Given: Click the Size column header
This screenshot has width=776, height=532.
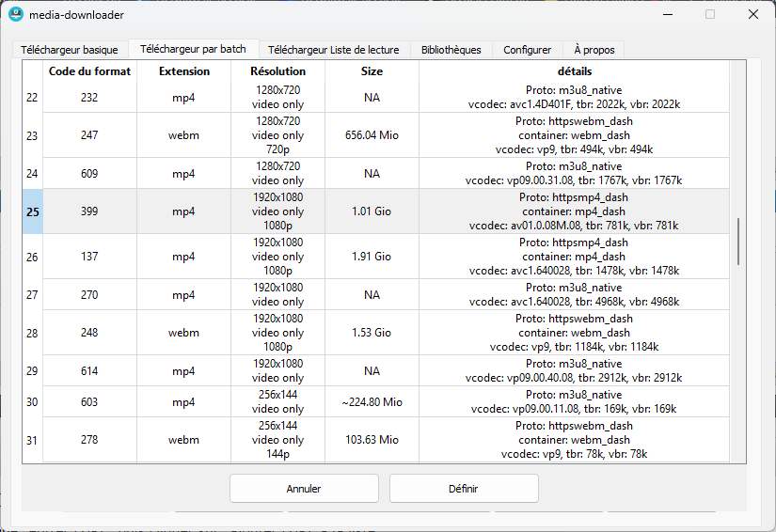Looking at the screenshot, I should coord(372,71).
